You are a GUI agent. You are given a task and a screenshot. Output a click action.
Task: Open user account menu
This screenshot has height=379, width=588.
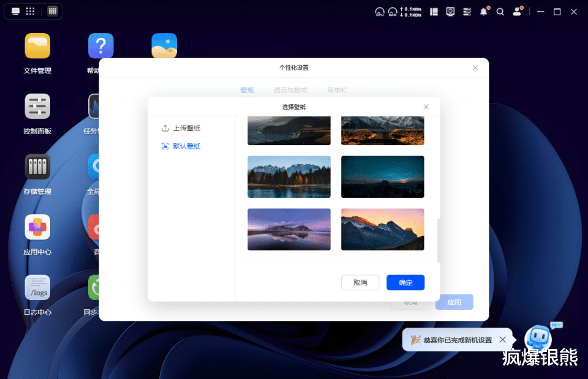518,12
